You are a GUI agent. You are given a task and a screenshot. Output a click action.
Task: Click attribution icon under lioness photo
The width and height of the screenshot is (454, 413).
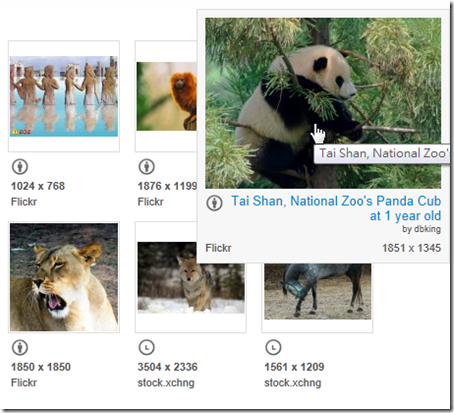click(20, 348)
